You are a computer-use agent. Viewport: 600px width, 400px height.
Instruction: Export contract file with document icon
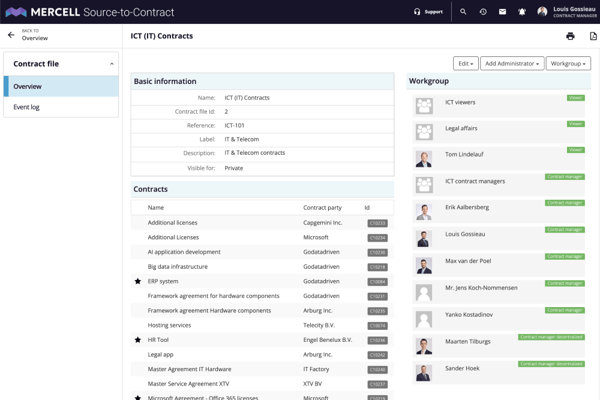pos(593,36)
